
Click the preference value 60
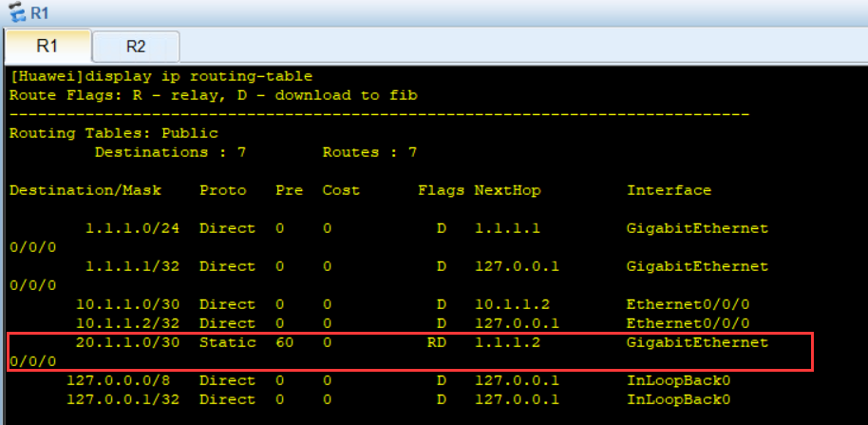(x=285, y=343)
